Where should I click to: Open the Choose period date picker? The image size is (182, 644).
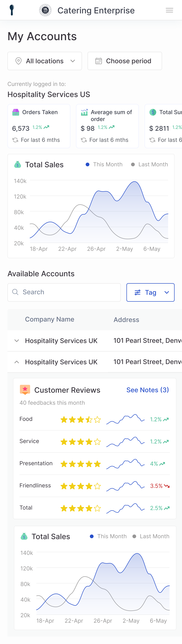pos(125,61)
